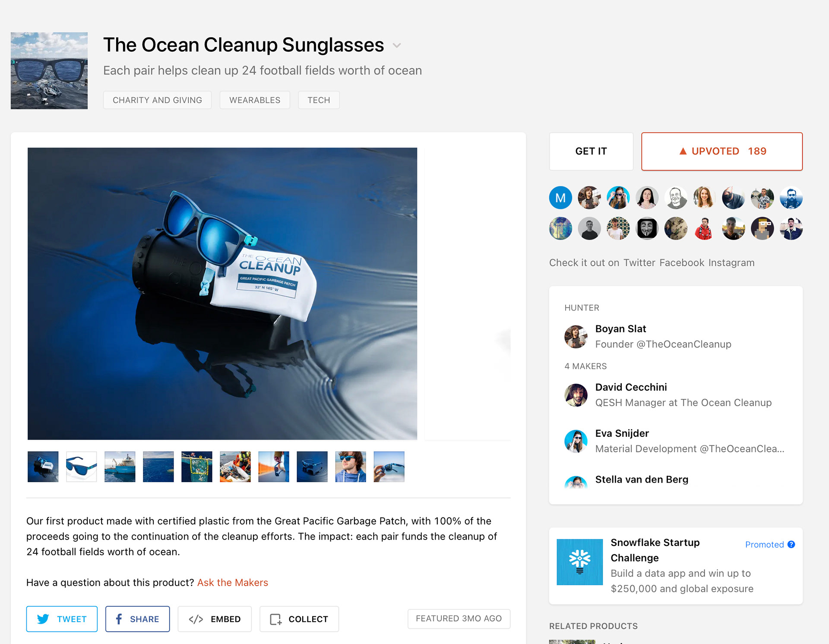This screenshot has height=644, width=829.
Task: View the man wearing sunglasses thumbnail
Action: pyautogui.click(x=351, y=467)
